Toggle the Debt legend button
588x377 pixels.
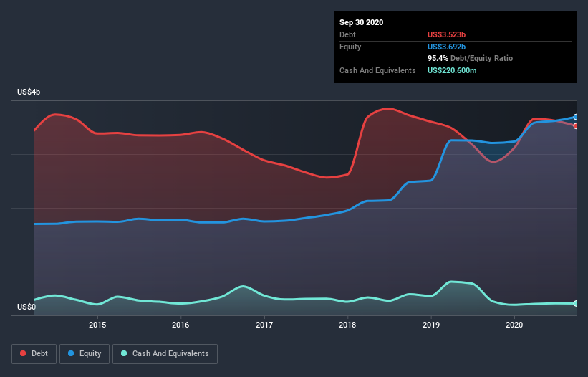(x=34, y=354)
